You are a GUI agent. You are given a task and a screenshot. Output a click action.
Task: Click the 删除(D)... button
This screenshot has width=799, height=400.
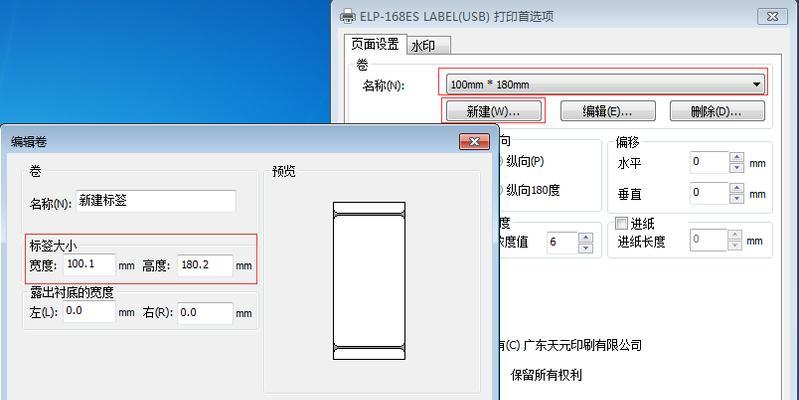(717, 112)
